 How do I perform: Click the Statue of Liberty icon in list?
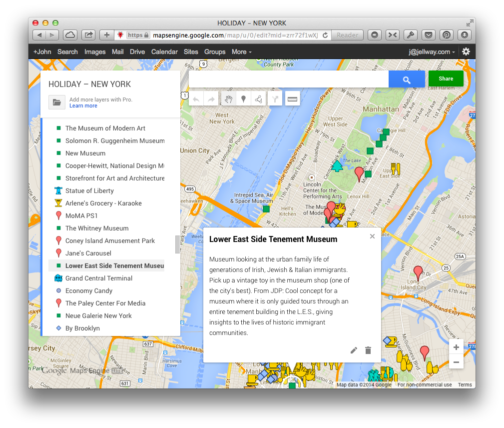tap(58, 190)
